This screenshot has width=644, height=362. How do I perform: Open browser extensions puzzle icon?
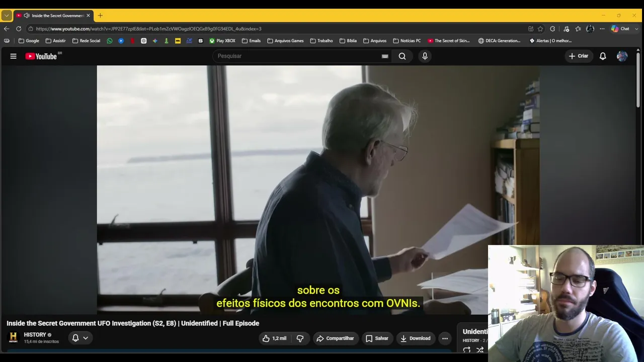pos(552,29)
